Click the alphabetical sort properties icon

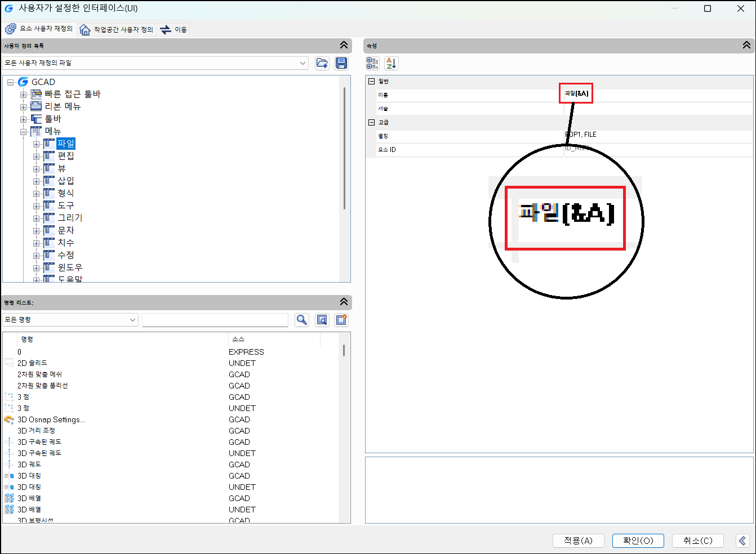[x=391, y=63]
